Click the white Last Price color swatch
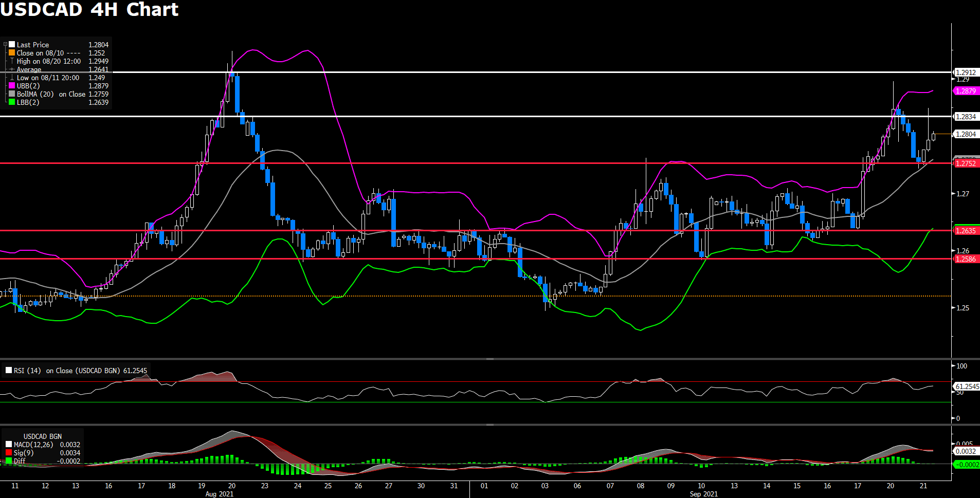 pos(12,45)
